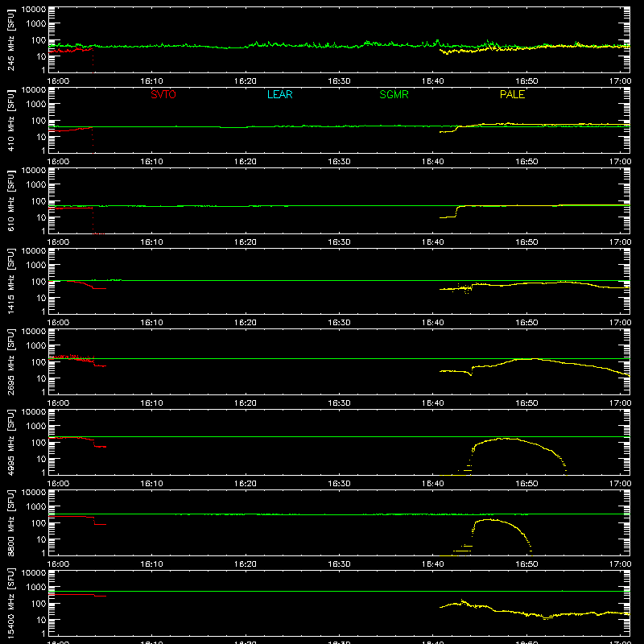Click the cyan LEAR legend label
Screen dimensions: 644x644
(x=279, y=94)
